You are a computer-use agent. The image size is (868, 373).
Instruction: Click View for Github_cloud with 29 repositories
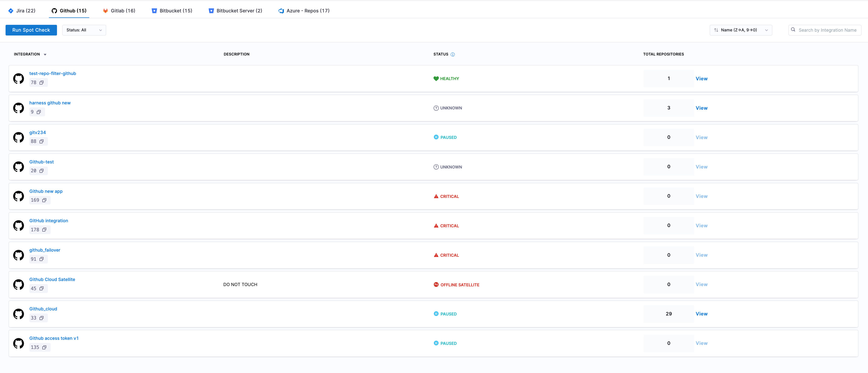pyautogui.click(x=702, y=314)
